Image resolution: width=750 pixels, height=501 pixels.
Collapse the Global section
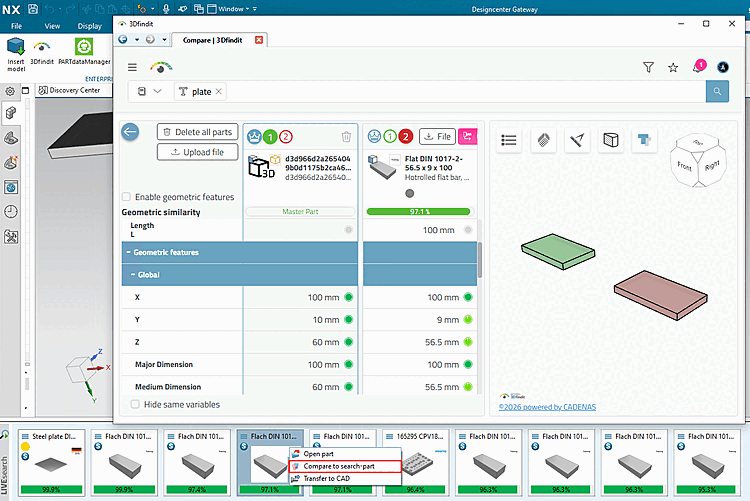click(x=133, y=275)
